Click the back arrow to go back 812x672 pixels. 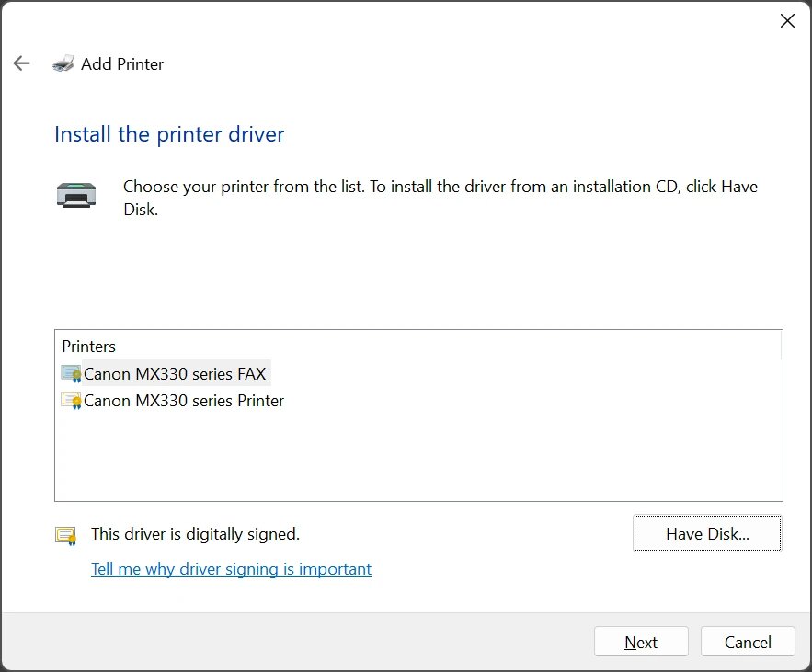click(21, 63)
